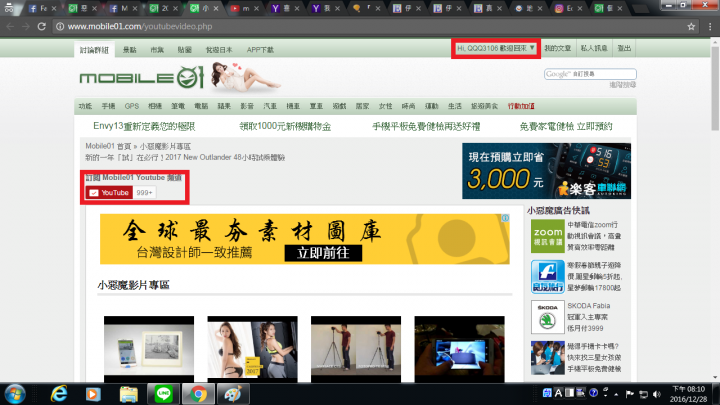Open the handheld phone dark video thumbnail
The width and height of the screenshot is (720, 405).
coord(459,349)
